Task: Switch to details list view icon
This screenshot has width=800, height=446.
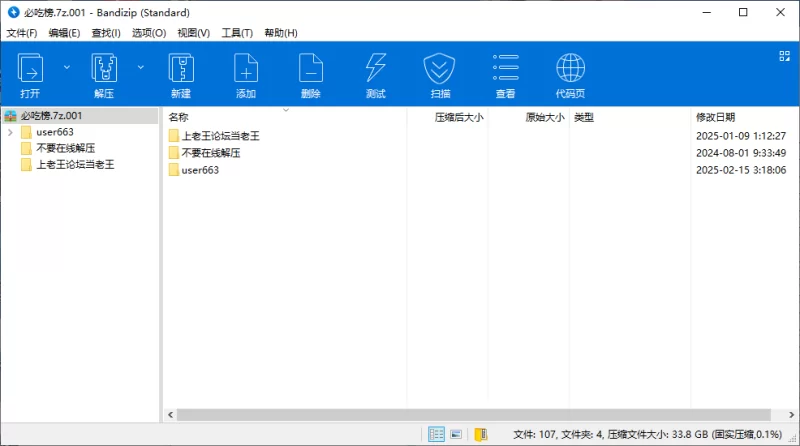Action: [x=436, y=434]
